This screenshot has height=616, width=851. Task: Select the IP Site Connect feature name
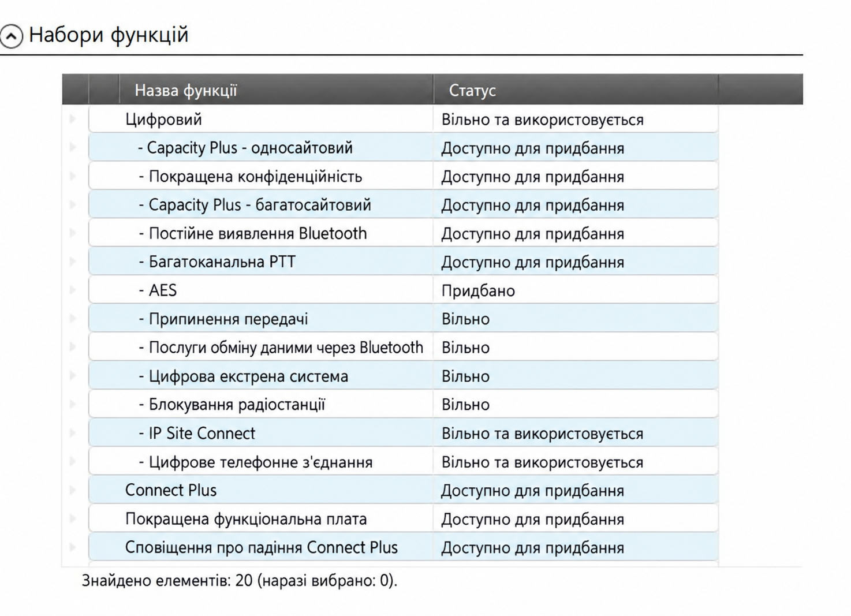click(x=196, y=434)
